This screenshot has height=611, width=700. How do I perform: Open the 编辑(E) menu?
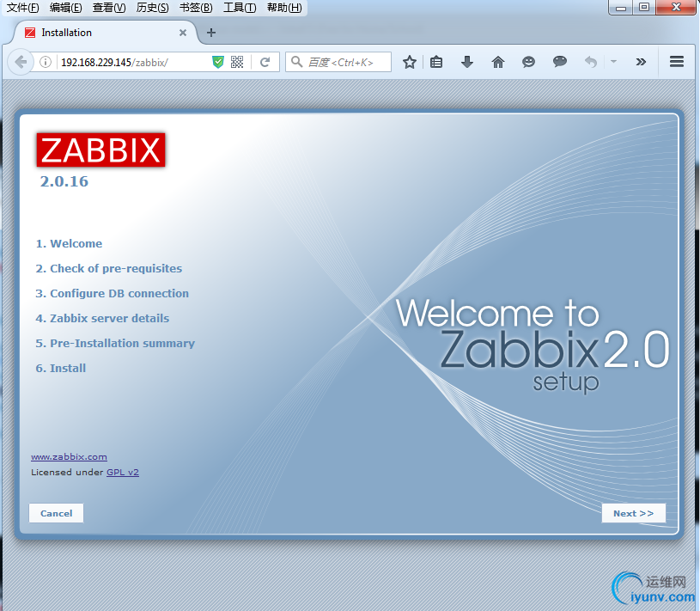pos(65,8)
